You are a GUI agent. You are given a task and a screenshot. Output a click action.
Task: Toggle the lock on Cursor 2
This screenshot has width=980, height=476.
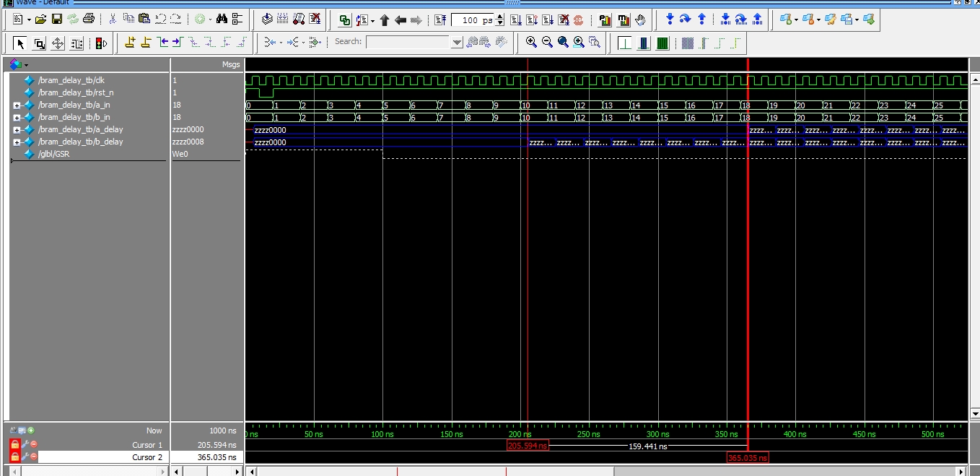(14, 457)
